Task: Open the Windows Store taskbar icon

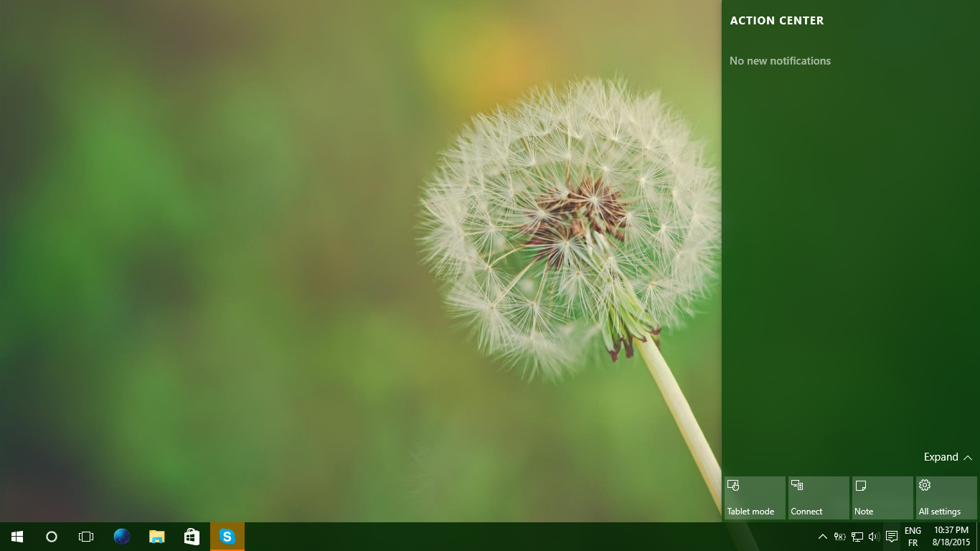Action: click(192, 537)
